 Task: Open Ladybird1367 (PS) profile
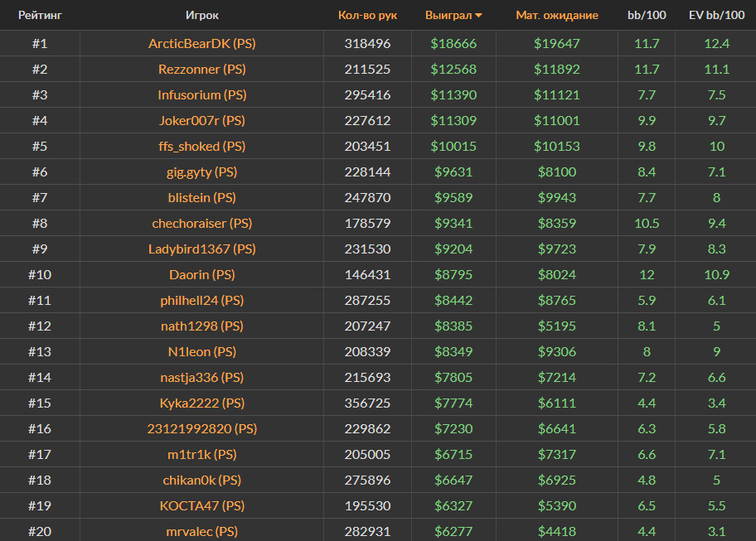pos(201,249)
